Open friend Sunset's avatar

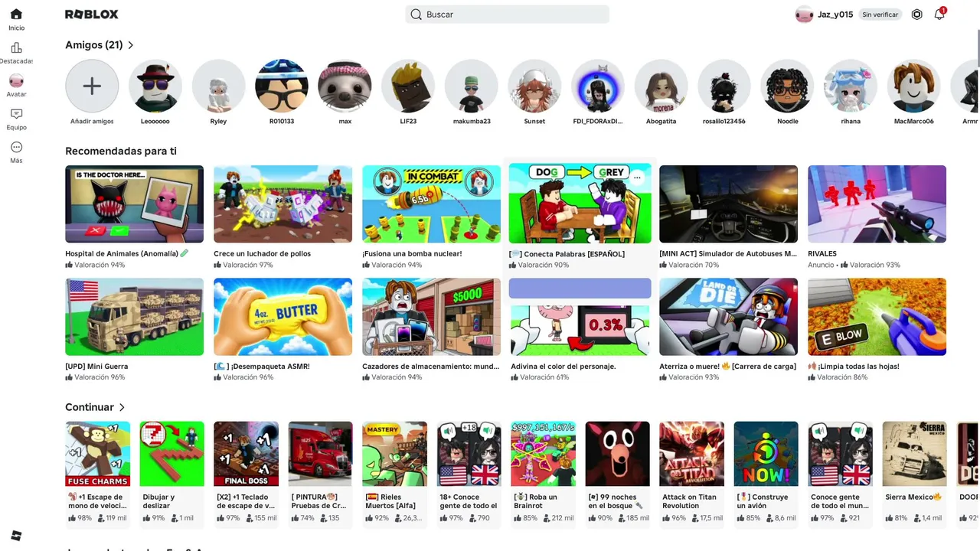click(x=534, y=86)
